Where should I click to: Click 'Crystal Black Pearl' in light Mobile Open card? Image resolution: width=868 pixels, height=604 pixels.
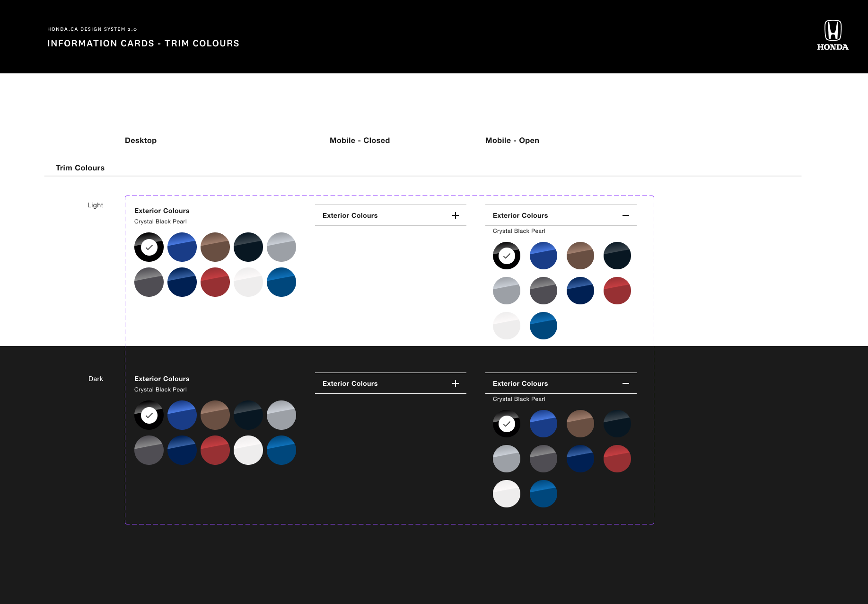[519, 231]
